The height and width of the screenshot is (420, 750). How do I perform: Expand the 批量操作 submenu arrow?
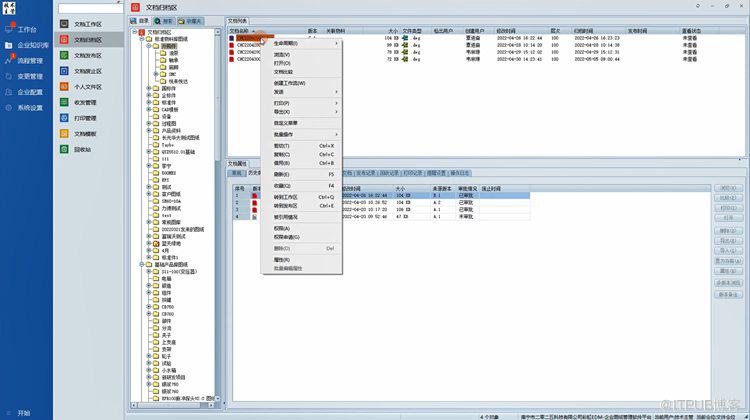(x=336, y=134)
